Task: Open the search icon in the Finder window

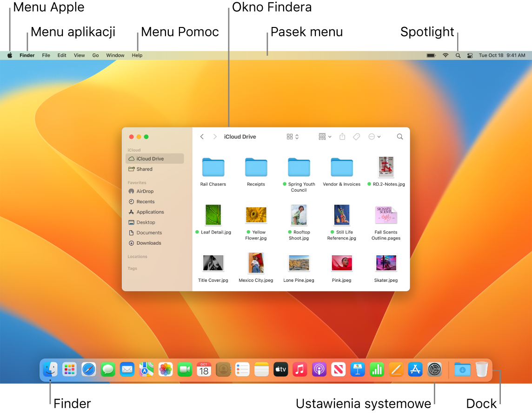Action: pos(399,136)
